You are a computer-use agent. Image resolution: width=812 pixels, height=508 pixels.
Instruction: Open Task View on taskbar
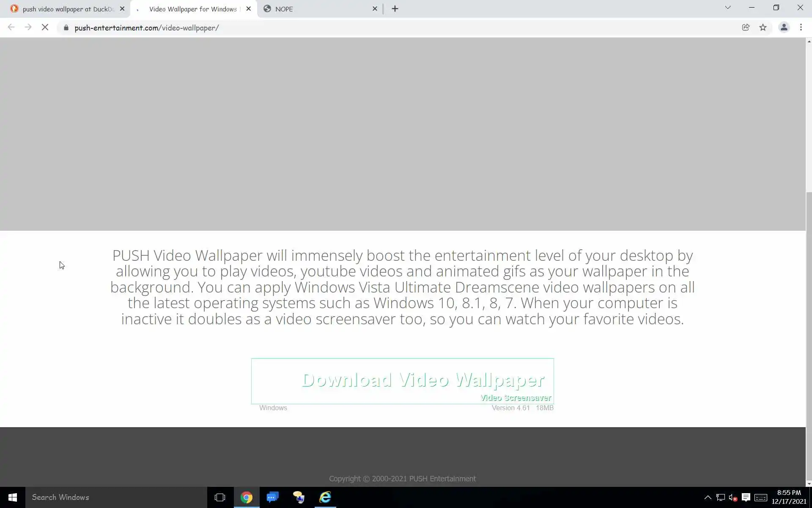tap(220, 497)
